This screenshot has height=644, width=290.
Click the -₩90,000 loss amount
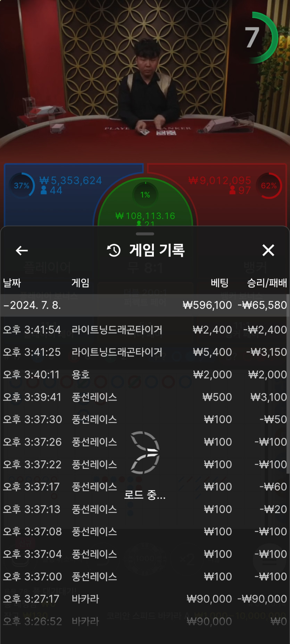tap(263, 599)
